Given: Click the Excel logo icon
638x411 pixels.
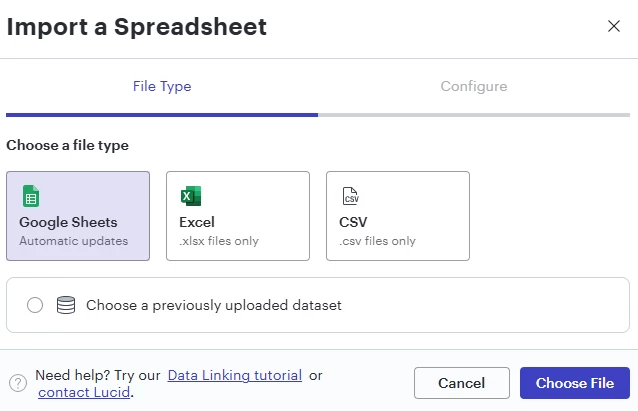Looking at the screenshot, I should click(x=191, y=196).
